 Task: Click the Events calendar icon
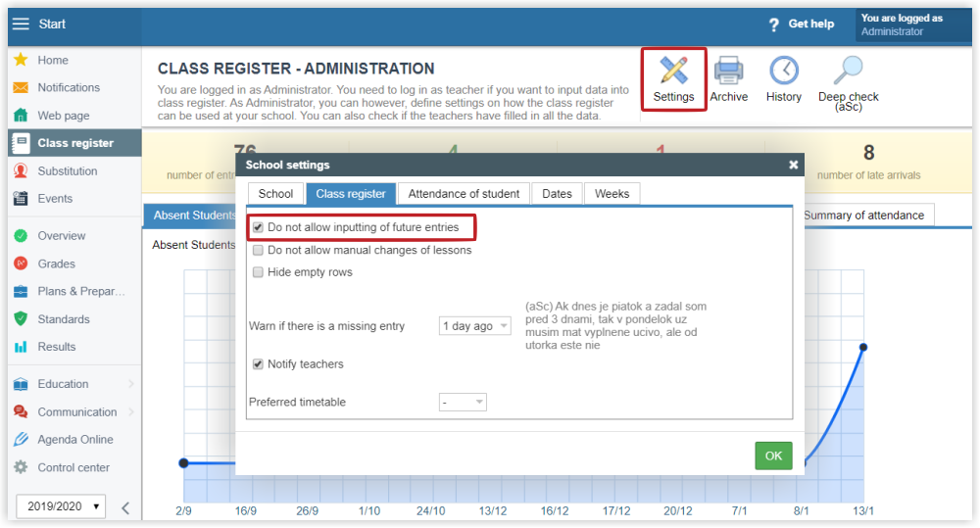pyautogui.click(x=21, y=198)
